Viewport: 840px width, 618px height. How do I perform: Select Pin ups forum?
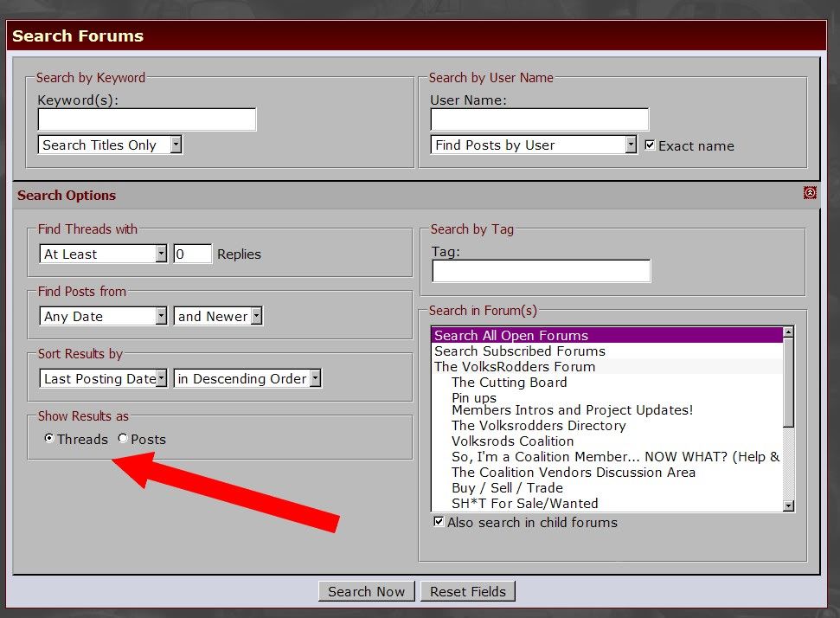point(607,397)
